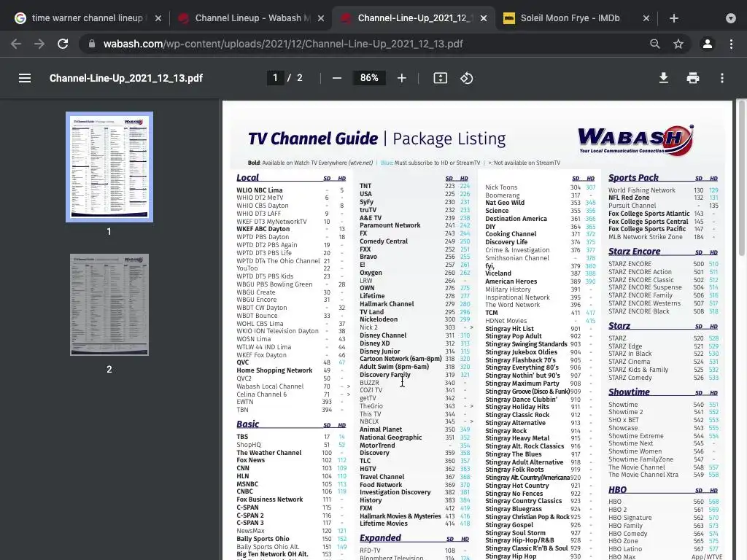Edit the 86% zoom level field
Image resolution: width=747 pixels, height=560 pixels.
pyautogui.click(x=369, y=77)
